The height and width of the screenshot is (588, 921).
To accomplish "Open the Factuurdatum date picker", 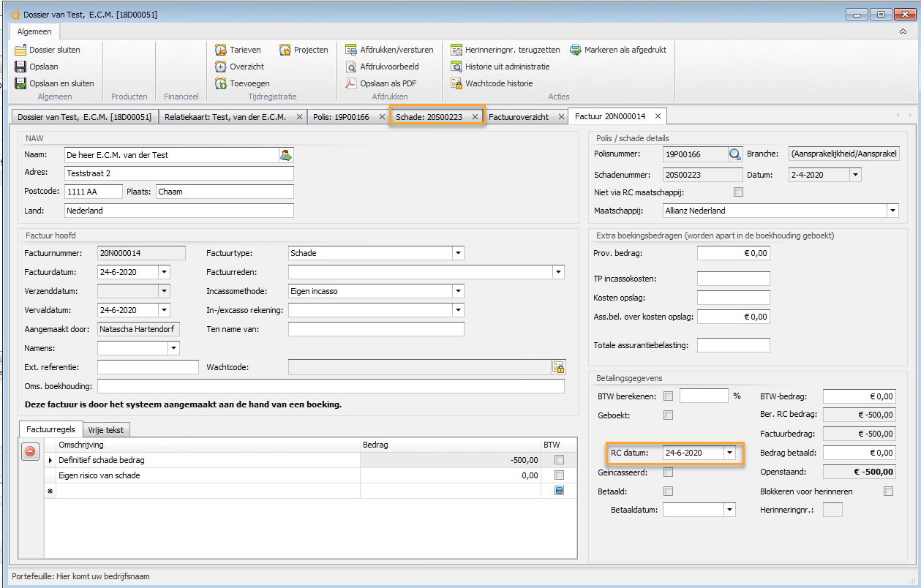I will 164,272.
